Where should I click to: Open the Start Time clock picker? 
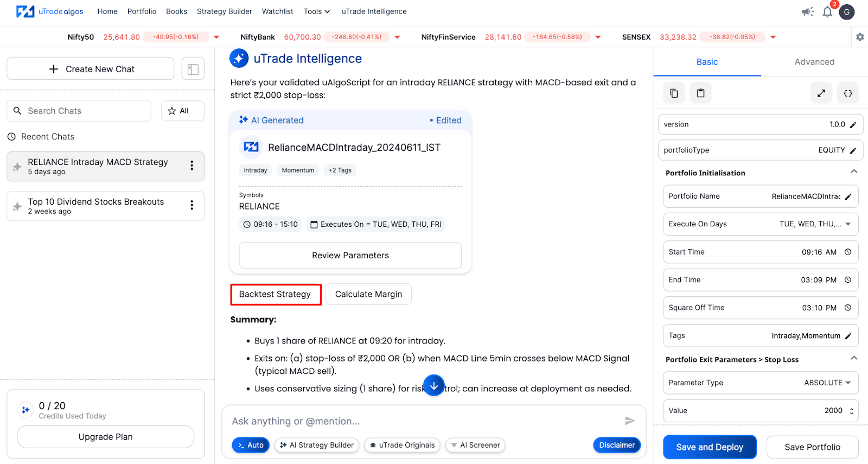[848, 252]
